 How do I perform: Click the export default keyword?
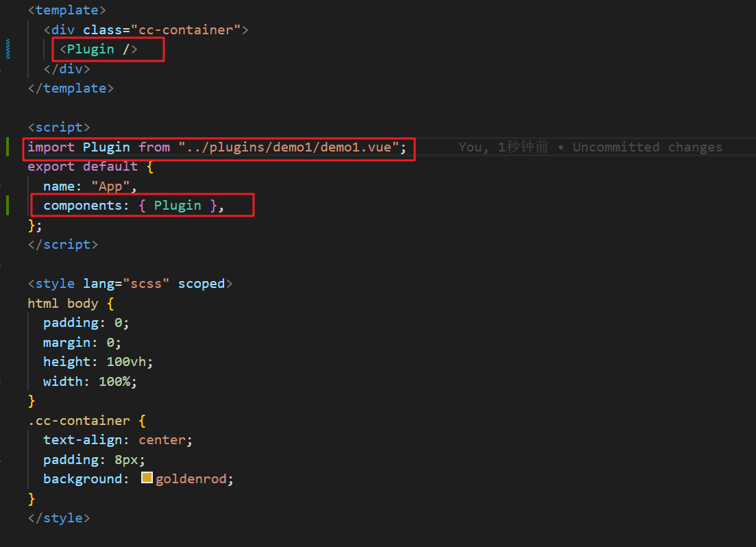point(82,167)
